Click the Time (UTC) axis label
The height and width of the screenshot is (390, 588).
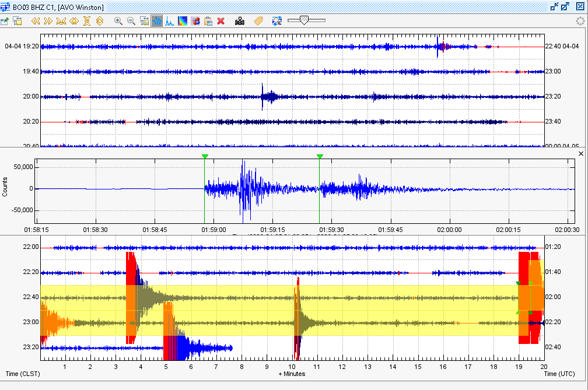click(x=559, y=374)
